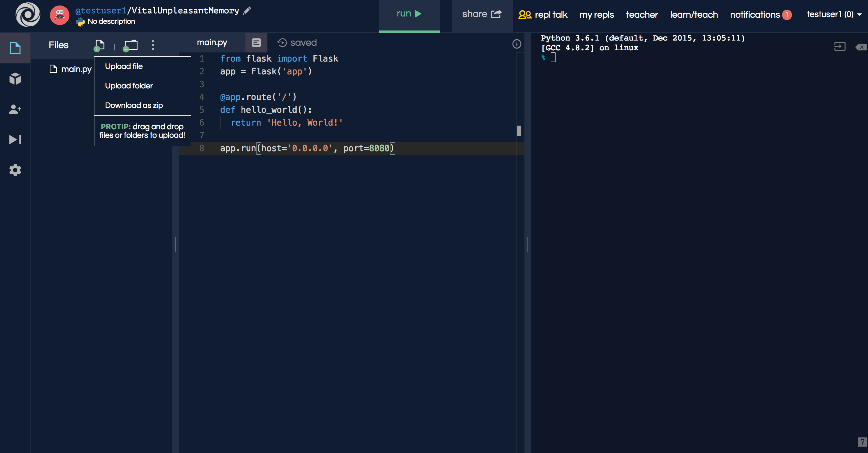The height and width of the screenshot is (453, 868).
Task: Toggle the three-dot files menu
Action: (153, 45)
